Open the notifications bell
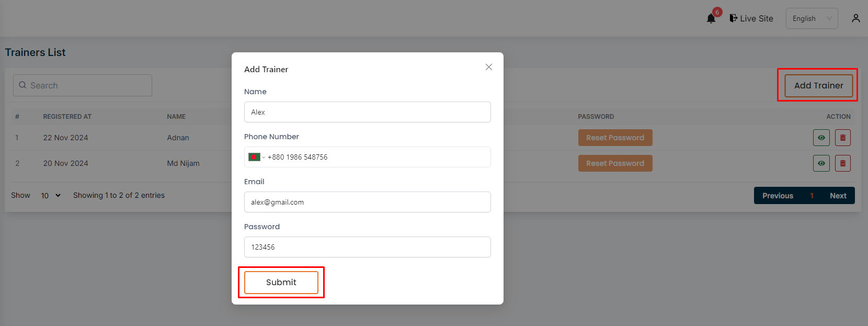This screenshot has width=868, height=326. tap(711, 18)
